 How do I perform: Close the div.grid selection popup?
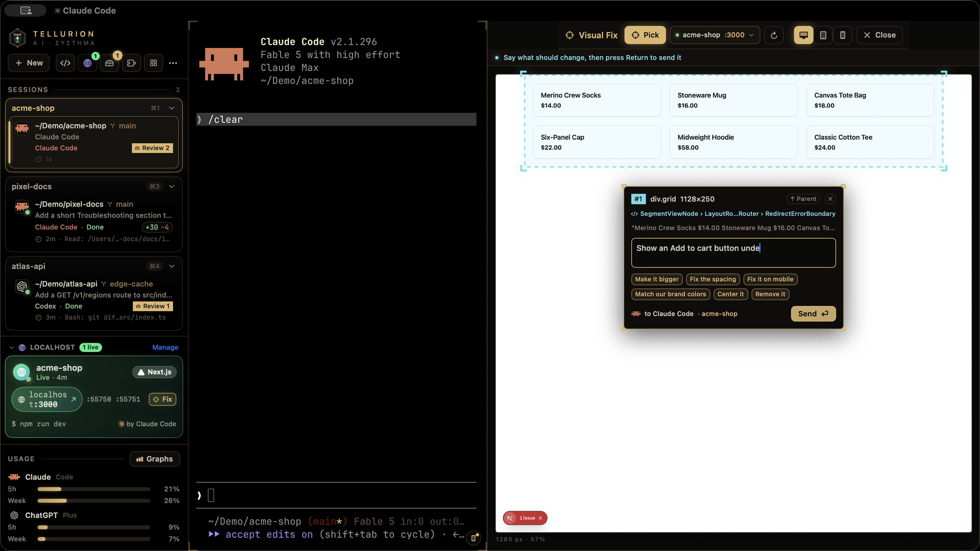coord(830,199)
